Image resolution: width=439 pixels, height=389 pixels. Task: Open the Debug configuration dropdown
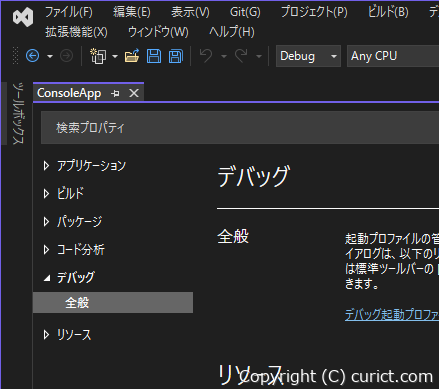pos(308,56)
